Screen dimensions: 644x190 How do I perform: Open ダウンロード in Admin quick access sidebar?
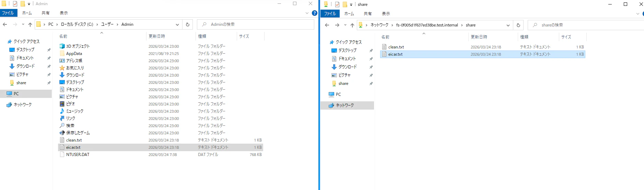click(25, 66)
